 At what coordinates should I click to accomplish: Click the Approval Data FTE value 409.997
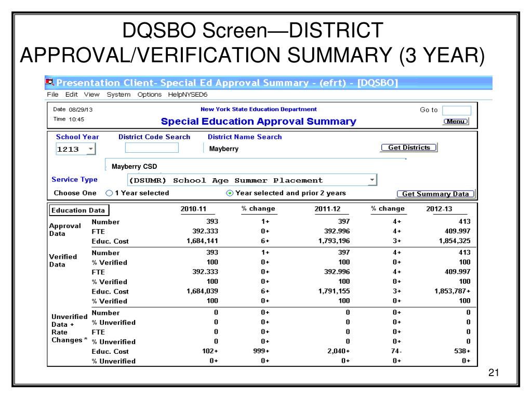458,231
